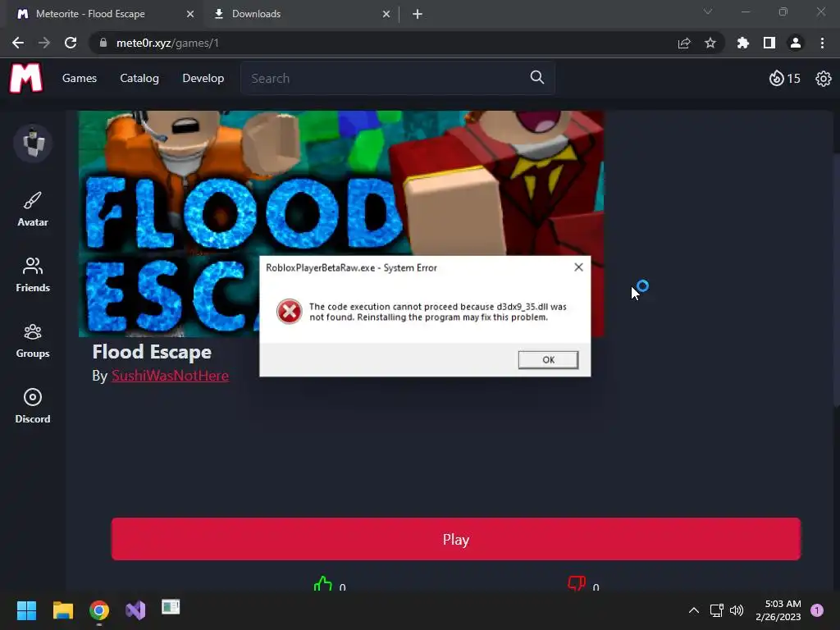Switch to the Downloads tab
Screen dimensions: 840x630
coord(299,14)
